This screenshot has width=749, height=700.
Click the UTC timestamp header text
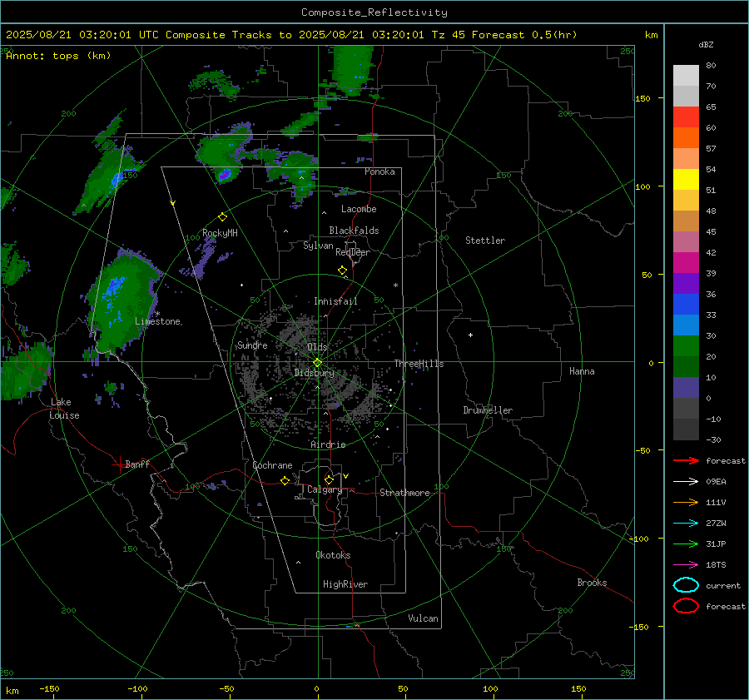[291, 35]
